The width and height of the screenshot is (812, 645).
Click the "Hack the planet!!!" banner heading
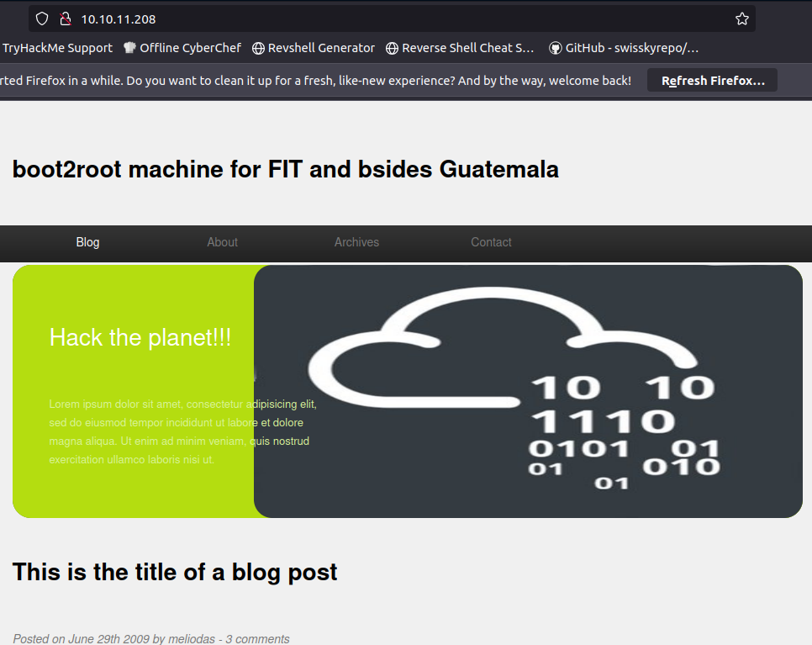click(x=140, y=337)
